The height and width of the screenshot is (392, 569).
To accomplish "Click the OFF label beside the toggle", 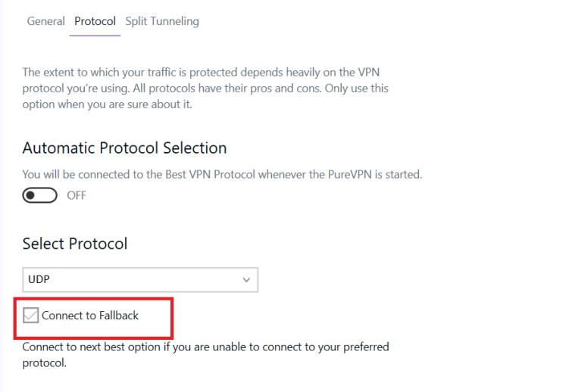I will [x=77, y=196].
